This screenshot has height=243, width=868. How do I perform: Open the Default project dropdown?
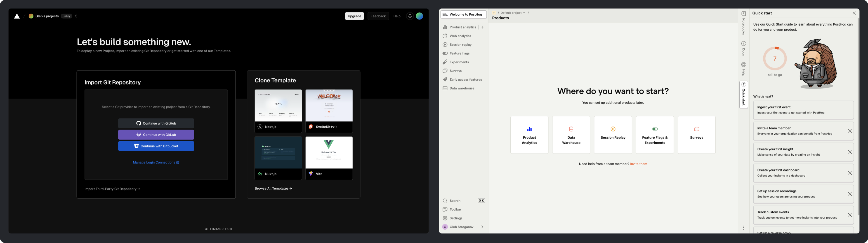pos(512,13)
